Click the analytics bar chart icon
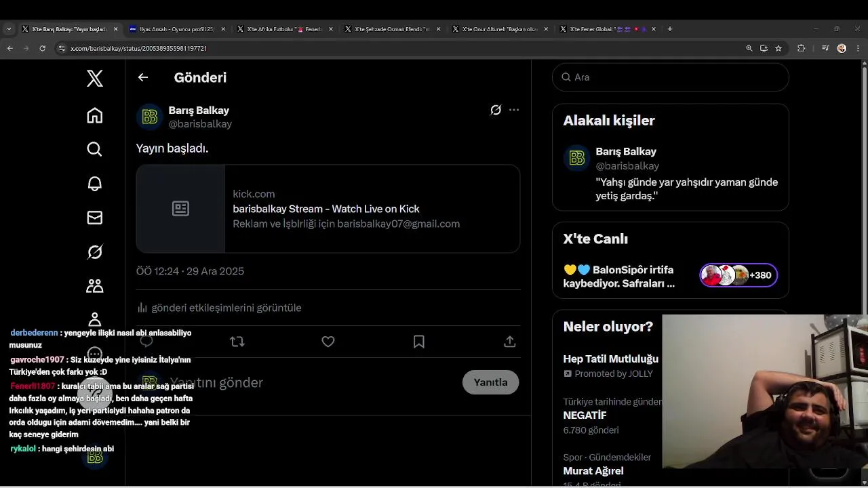 [142, 308]
